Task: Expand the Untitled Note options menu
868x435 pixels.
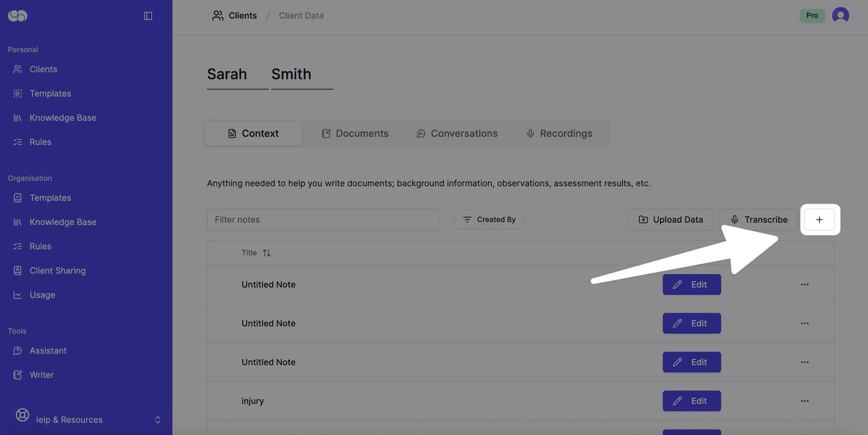Action: pos(805,285)
